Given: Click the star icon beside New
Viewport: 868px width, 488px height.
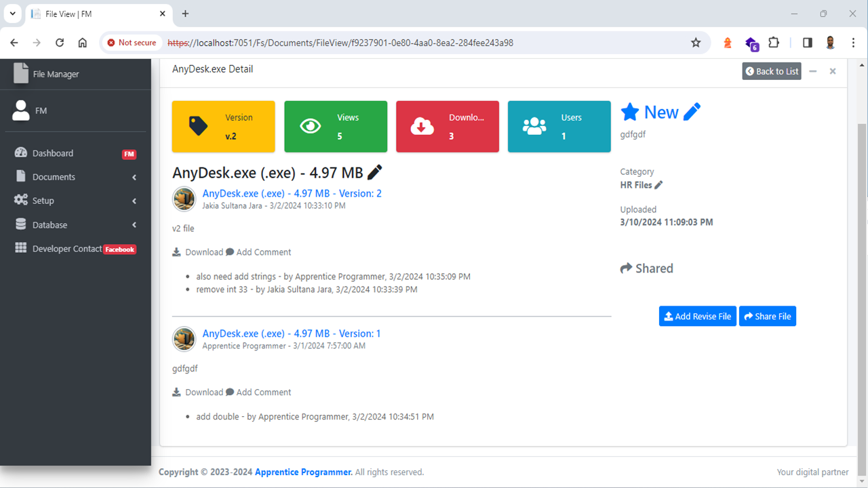Looking at the screenshot, I should coord(630,112).
